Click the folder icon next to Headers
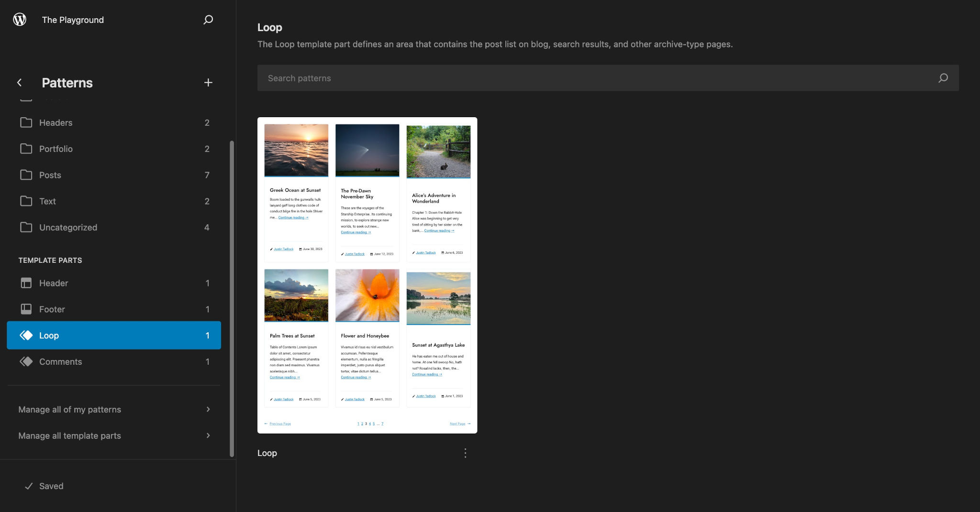Image resolution: width=980 pixels, height=512 pixels. (x=26, y=122)
